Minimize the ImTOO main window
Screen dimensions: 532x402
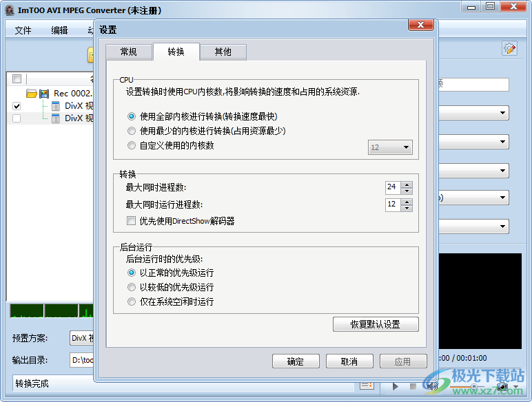(x=471, y=7)
